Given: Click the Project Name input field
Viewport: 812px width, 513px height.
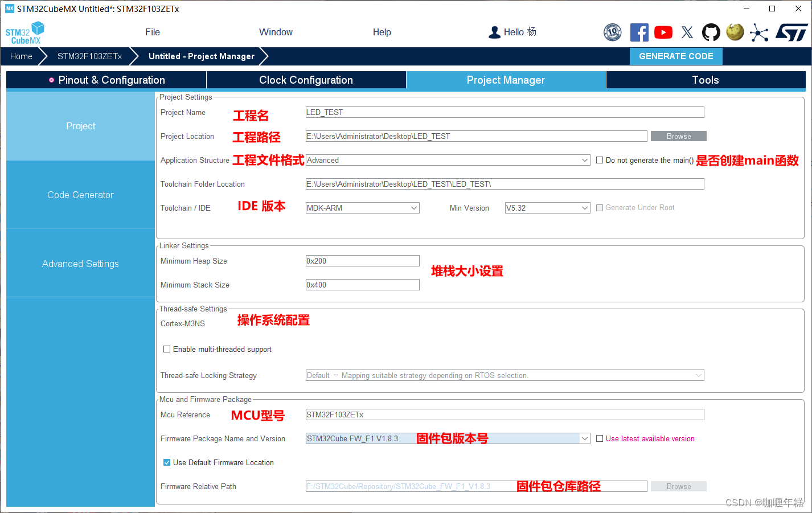Looking at the screenshot, I should click(505, 112).
